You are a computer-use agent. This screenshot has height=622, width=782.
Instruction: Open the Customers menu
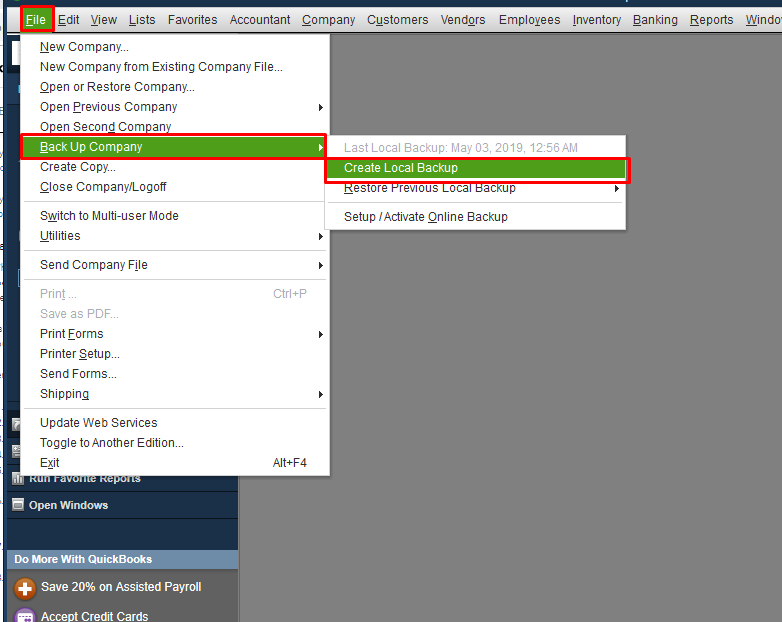click(x=397, y=20)
